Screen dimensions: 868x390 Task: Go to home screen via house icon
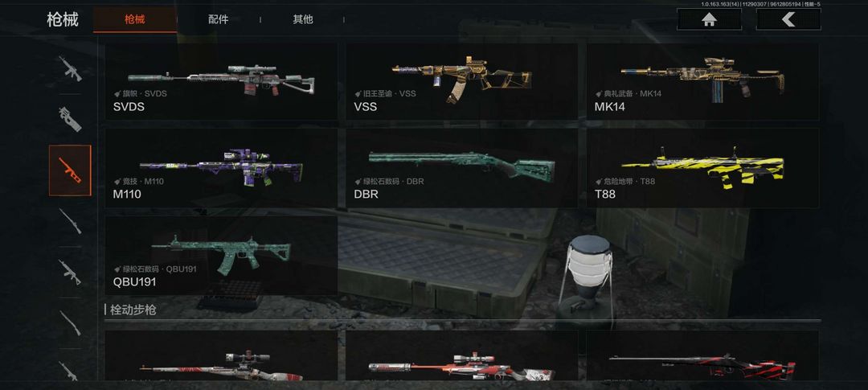pos(709,19)
